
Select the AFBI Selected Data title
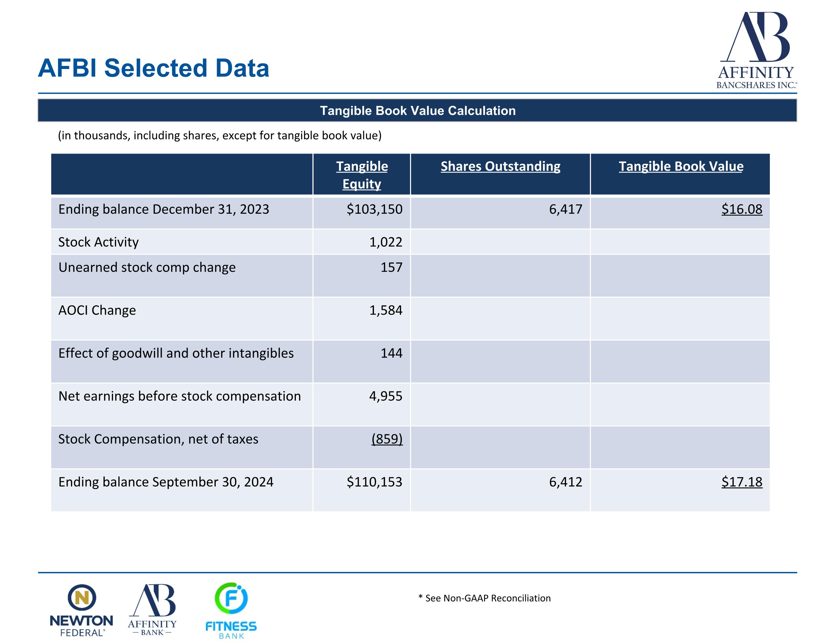(x=154, y=68)
